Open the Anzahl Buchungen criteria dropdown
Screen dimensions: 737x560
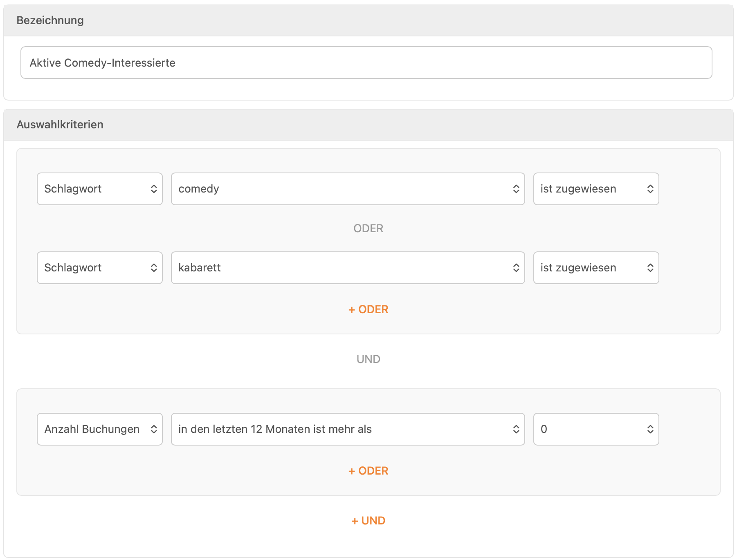point(99,429)
